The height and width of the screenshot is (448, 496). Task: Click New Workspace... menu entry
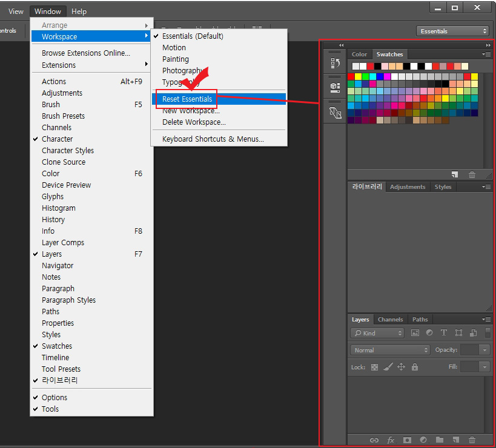coord(219,111)
